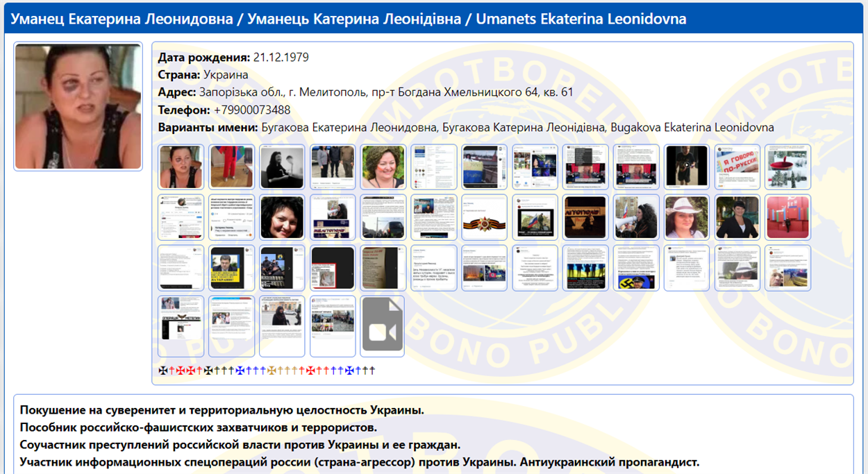
Task: Open smiling woman on green background thumbnail
Action: coord(383,167)
